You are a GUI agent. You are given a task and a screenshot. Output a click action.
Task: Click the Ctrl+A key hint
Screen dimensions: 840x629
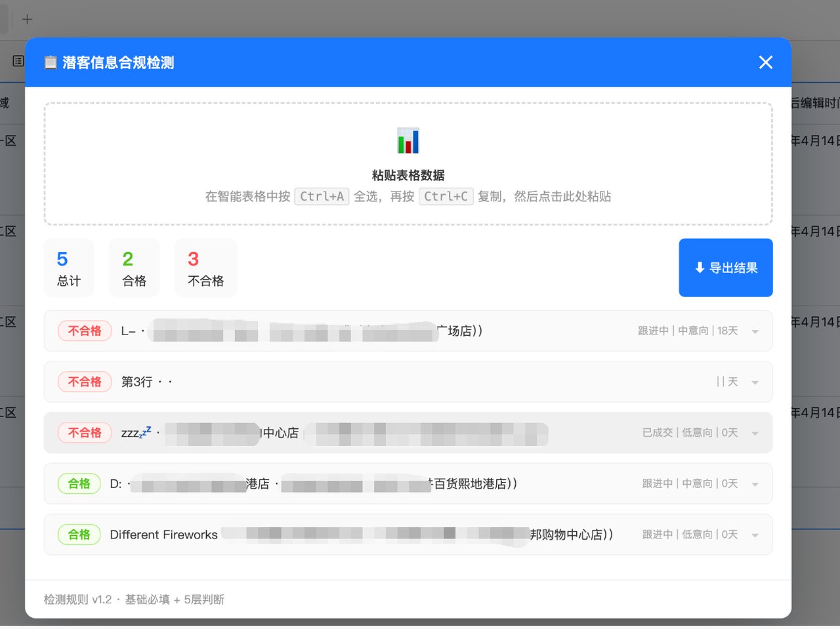(322, 196)
